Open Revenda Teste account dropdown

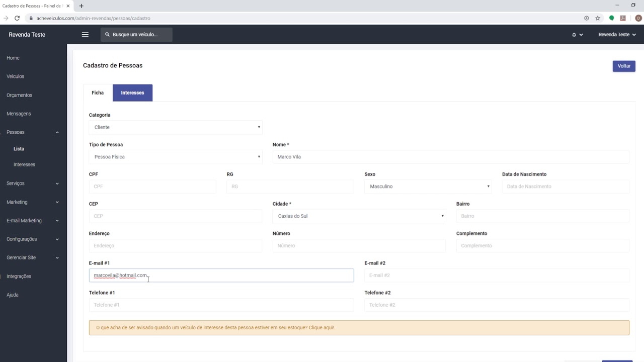pos(617,35)
